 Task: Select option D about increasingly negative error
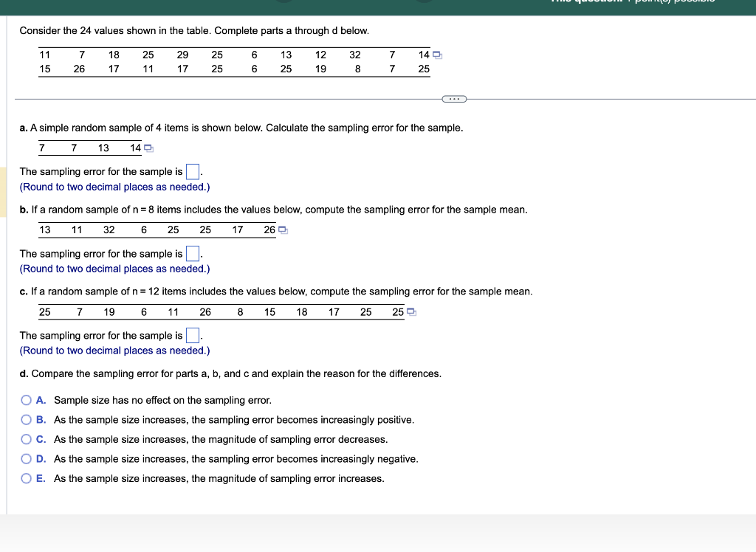(x=26, y=458)
